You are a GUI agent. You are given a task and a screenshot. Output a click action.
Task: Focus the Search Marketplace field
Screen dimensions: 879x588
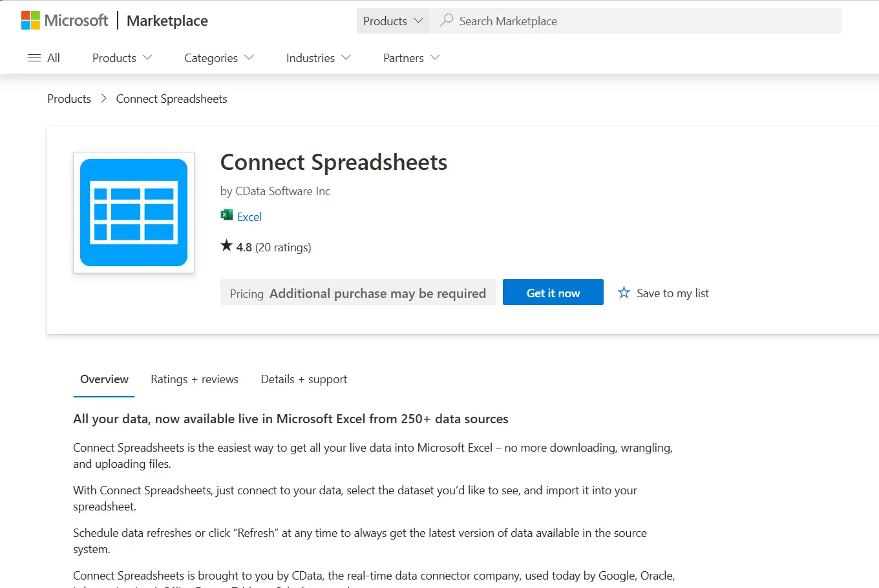click(635, 21)
